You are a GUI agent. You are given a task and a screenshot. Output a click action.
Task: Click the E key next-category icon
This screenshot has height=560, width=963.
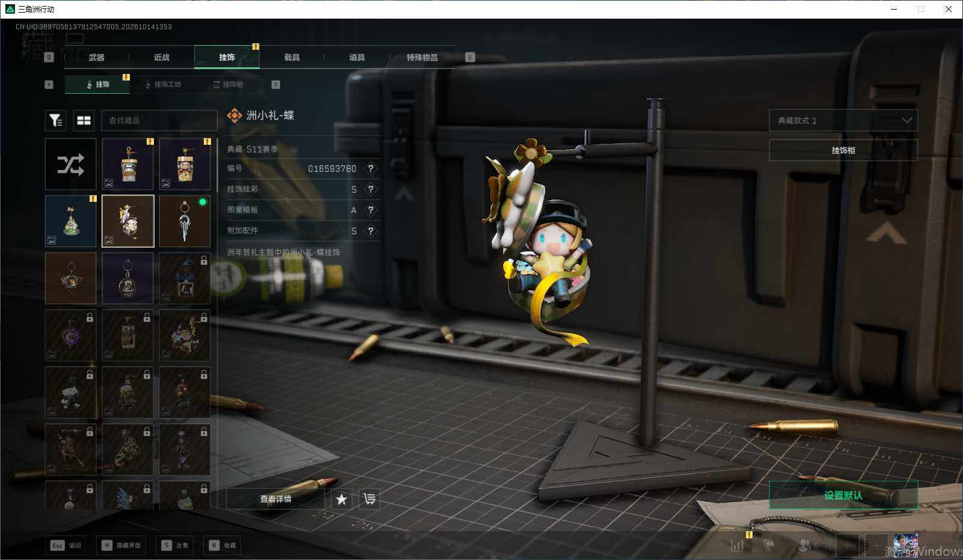(x=470, y=57)
